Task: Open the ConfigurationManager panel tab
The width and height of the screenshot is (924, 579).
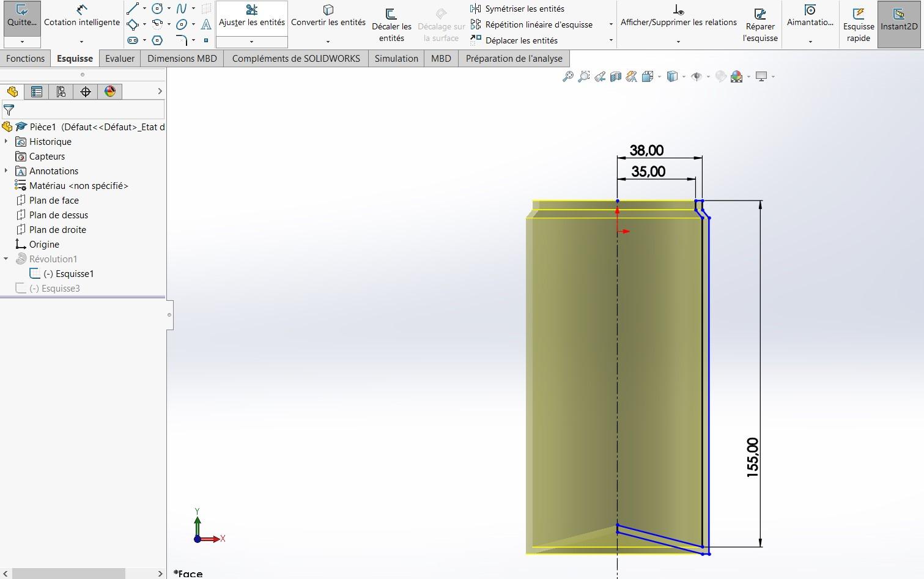Action: [x=61, y=92]
